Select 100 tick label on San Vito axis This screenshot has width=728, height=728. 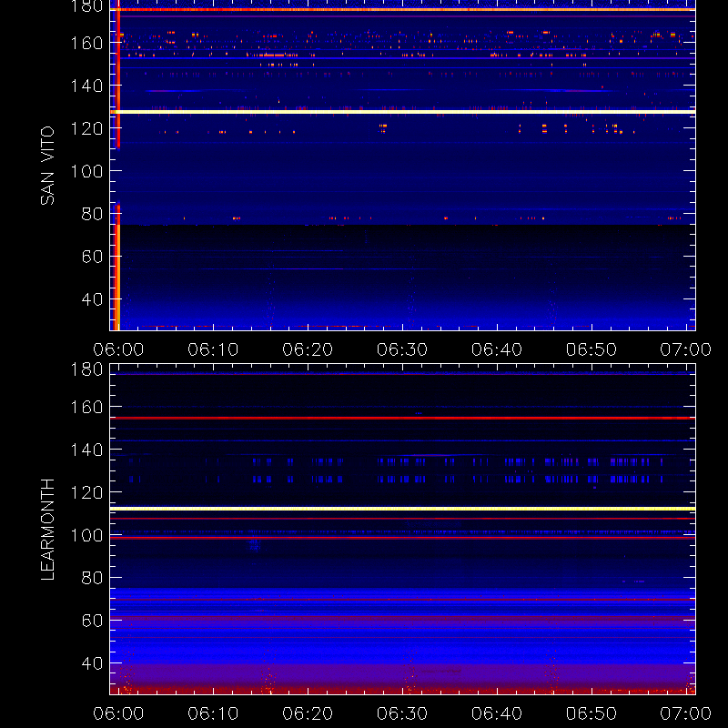86,171
